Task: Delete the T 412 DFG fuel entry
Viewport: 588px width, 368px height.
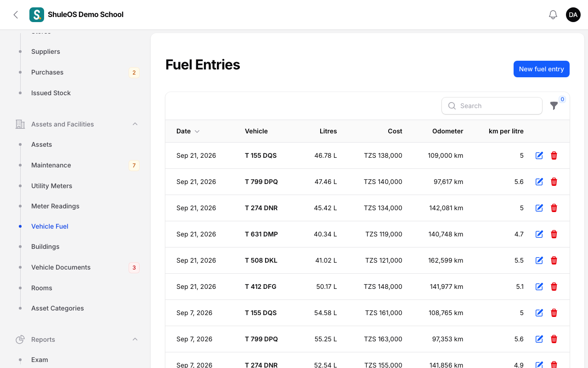Action: tap(554, 287)
